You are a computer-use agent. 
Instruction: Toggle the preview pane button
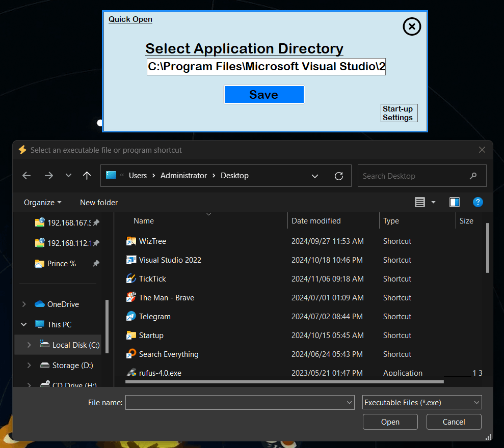coord(455,203)
